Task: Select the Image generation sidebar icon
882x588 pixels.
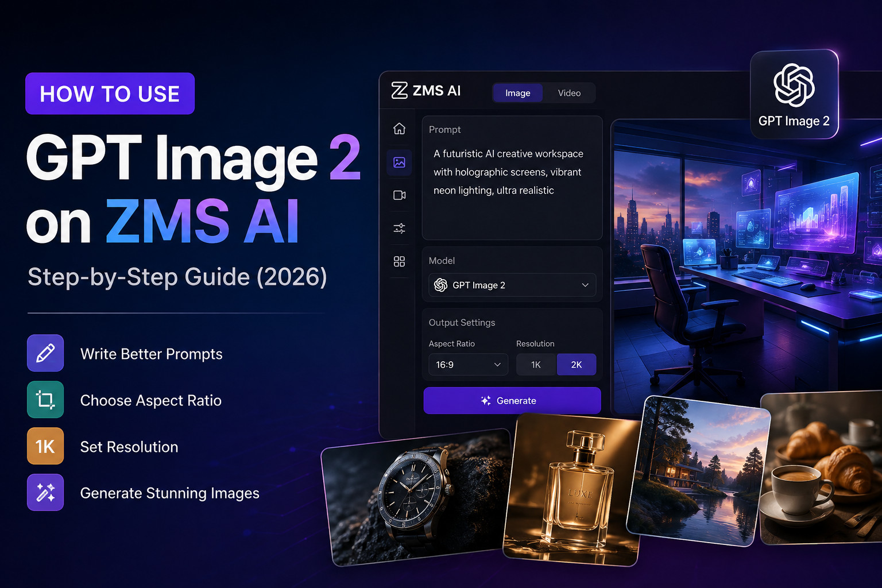Action: click(x=399, y=163)
